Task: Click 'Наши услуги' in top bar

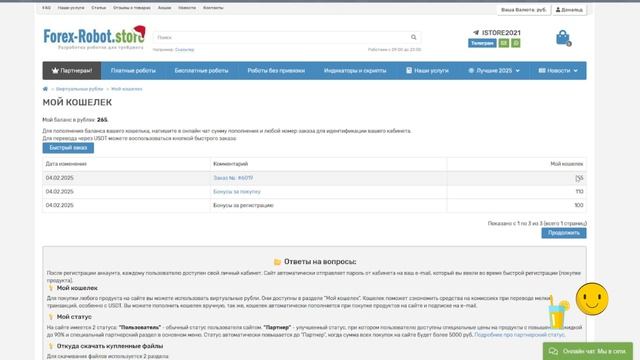Action: 71,8
